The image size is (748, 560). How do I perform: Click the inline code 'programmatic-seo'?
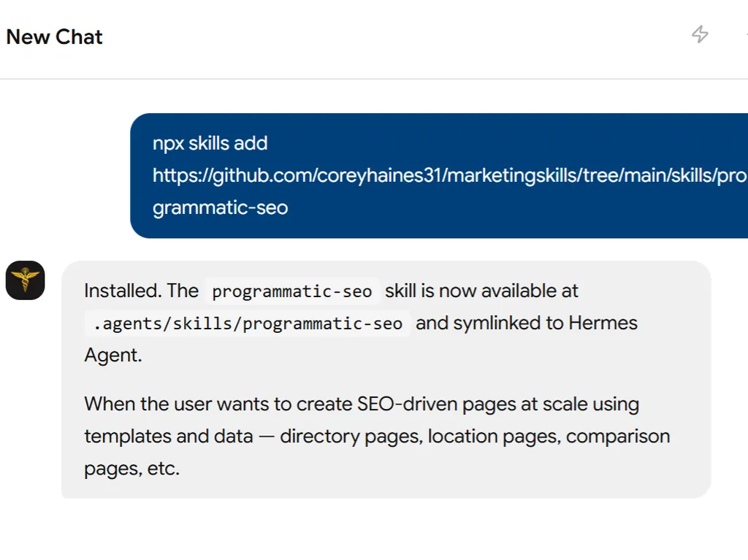click(292, 291)
